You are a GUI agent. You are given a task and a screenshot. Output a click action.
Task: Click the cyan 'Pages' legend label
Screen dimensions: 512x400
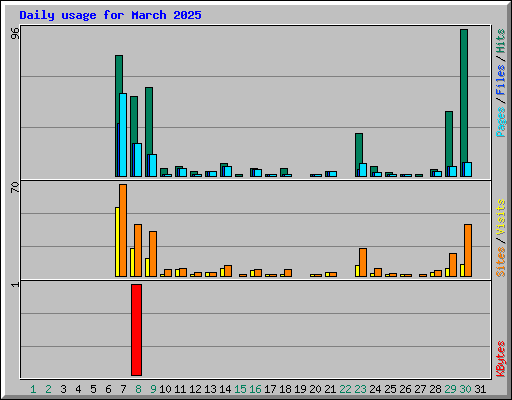(x=501, y=122)
